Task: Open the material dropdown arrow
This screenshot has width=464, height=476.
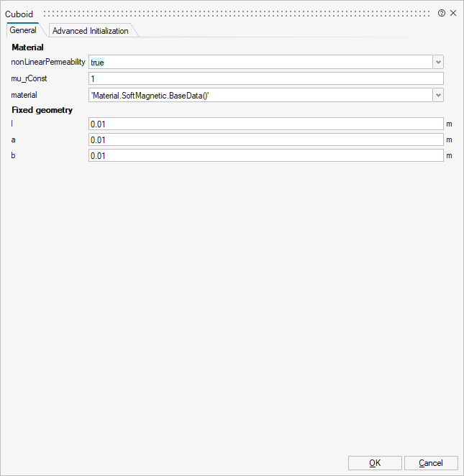Action: point(438,95)
